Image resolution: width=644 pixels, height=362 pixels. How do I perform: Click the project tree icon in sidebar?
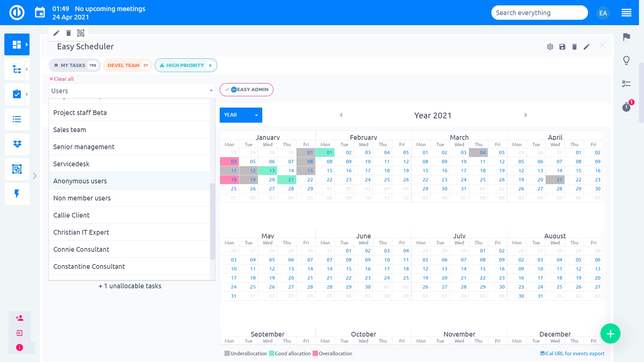[16, 69]
